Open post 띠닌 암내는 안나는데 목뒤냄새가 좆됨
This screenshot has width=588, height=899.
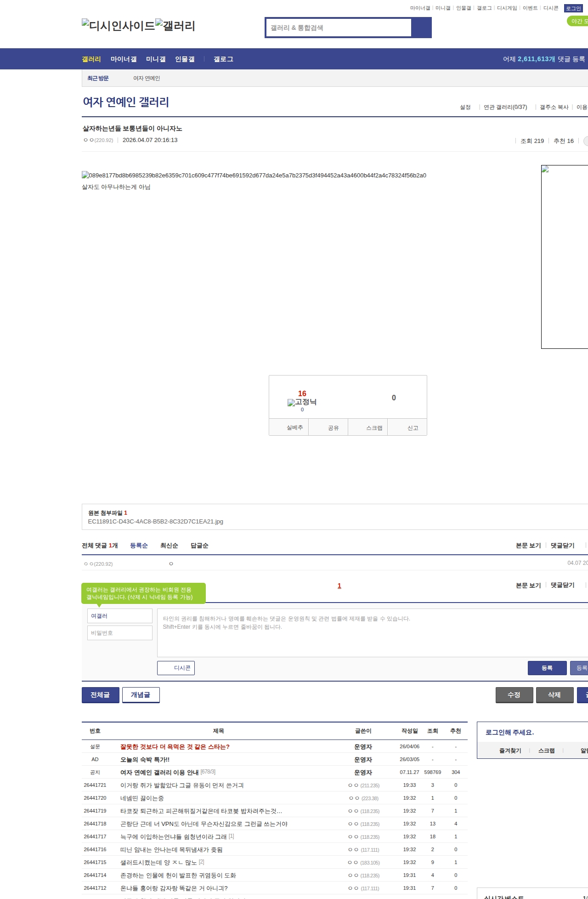(171, 850)
